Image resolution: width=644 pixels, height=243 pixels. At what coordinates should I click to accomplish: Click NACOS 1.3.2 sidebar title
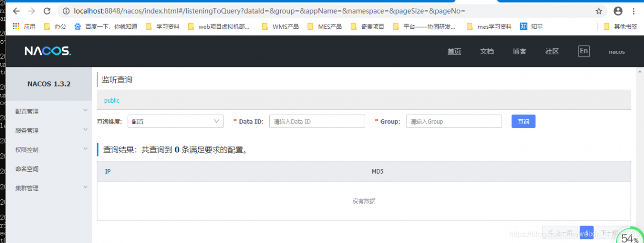[49, 84]
